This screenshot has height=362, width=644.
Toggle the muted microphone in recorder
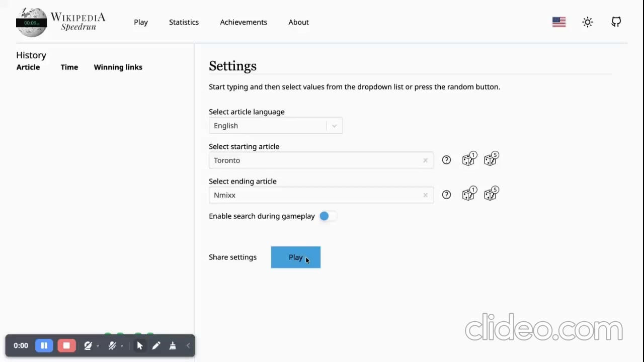(x=112, y=345)
